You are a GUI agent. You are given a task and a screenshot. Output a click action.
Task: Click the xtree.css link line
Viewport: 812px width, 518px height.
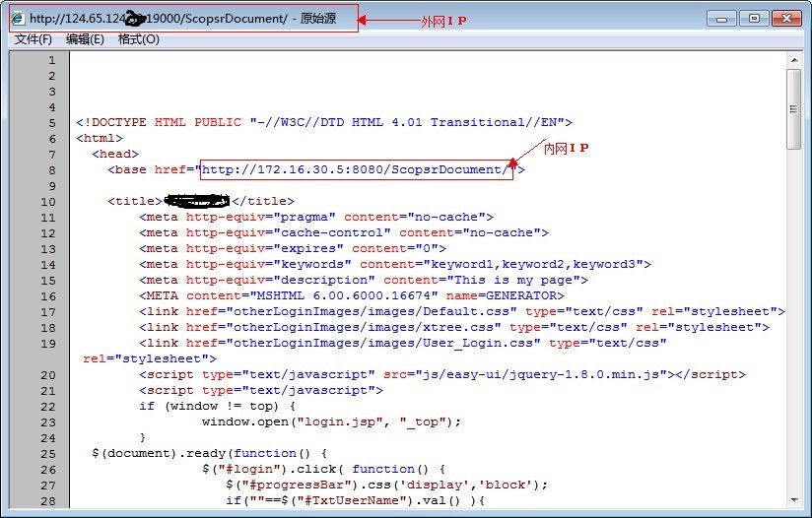pos(454,328)
